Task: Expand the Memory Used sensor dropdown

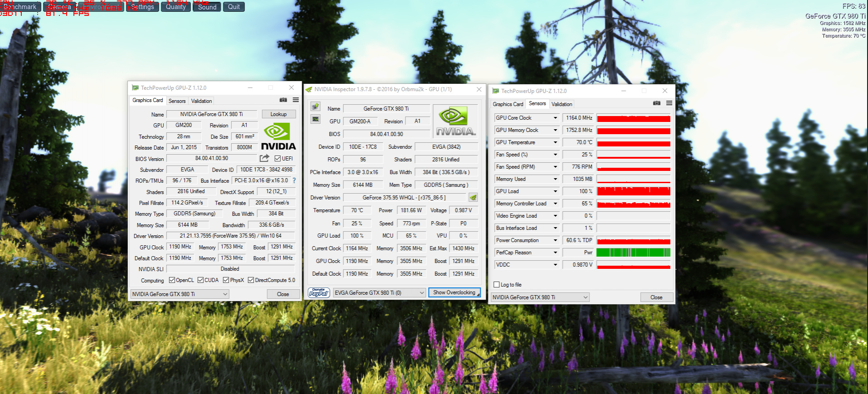Action: coord(555,179)
